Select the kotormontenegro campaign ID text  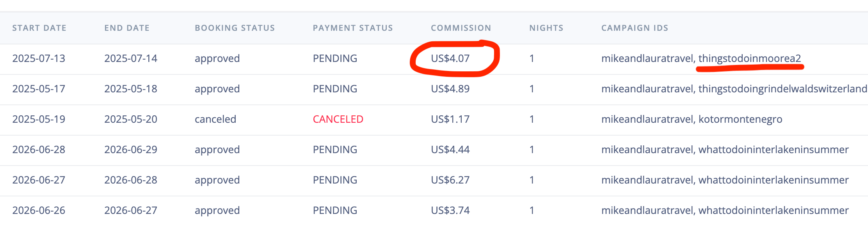740,119
